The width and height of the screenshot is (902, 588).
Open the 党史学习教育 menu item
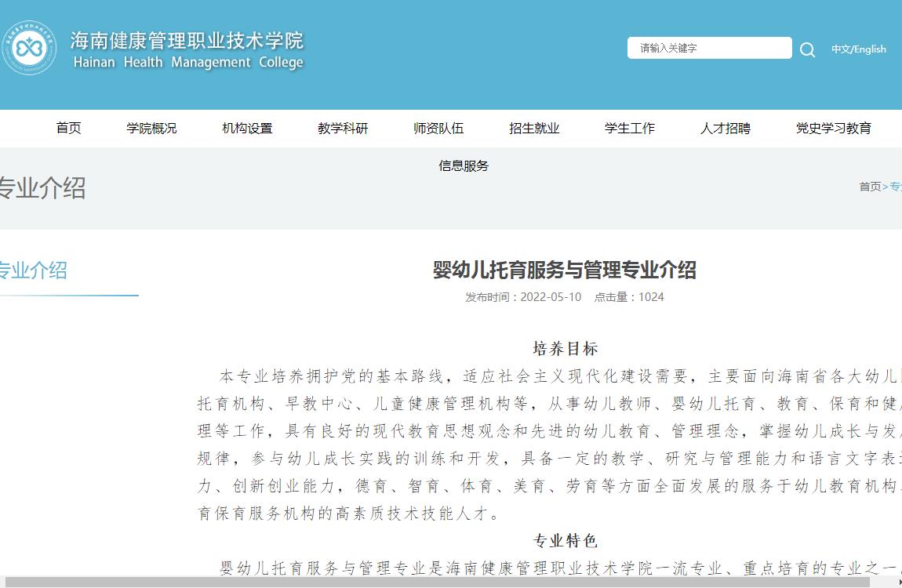(834, 128)
